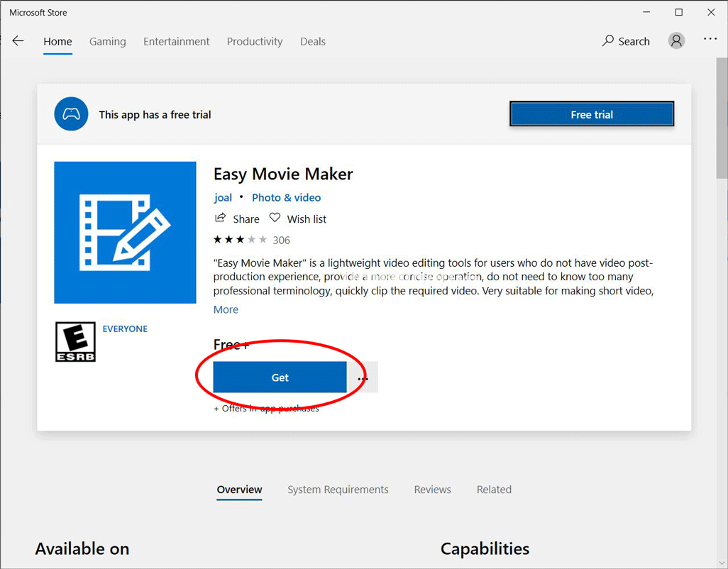Open the user account profile icon

tap(676, 41)
